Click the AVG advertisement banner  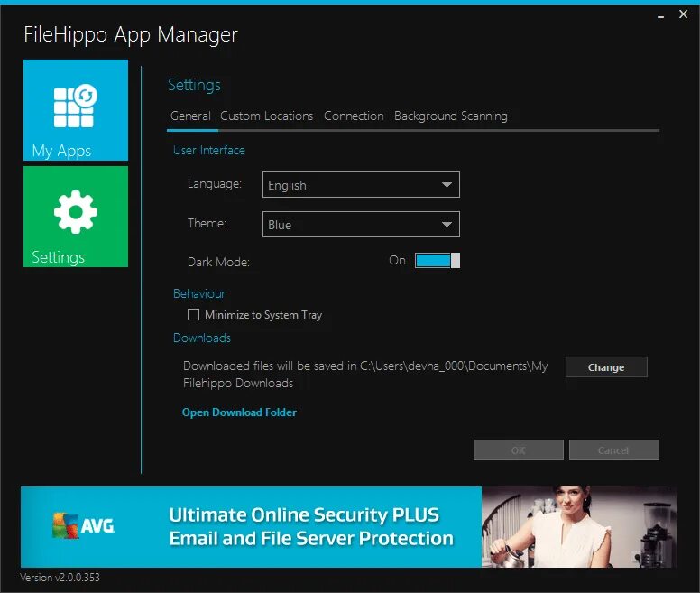349,527
